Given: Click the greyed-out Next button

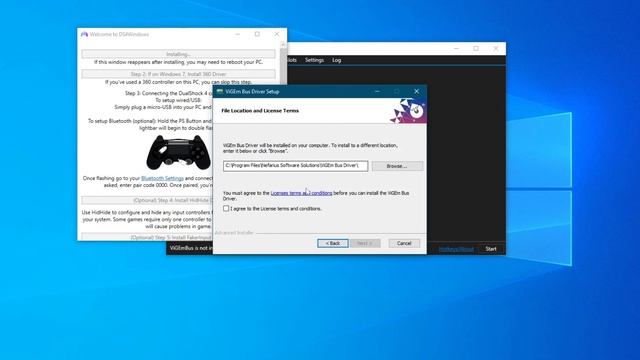Looking at the screenshot, I should click(x=365, y=243).
